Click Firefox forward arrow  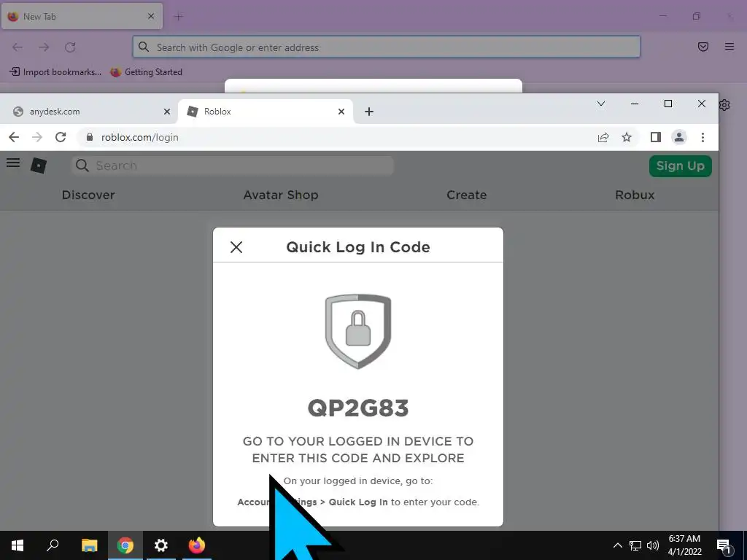(x=44, y=47)
